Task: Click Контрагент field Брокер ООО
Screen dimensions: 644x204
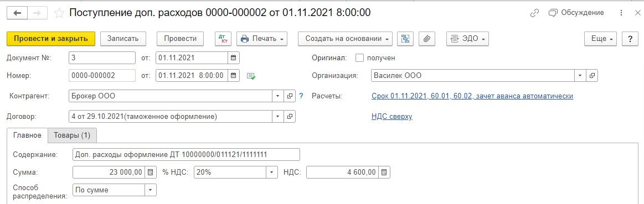Action: click(171, 96)
